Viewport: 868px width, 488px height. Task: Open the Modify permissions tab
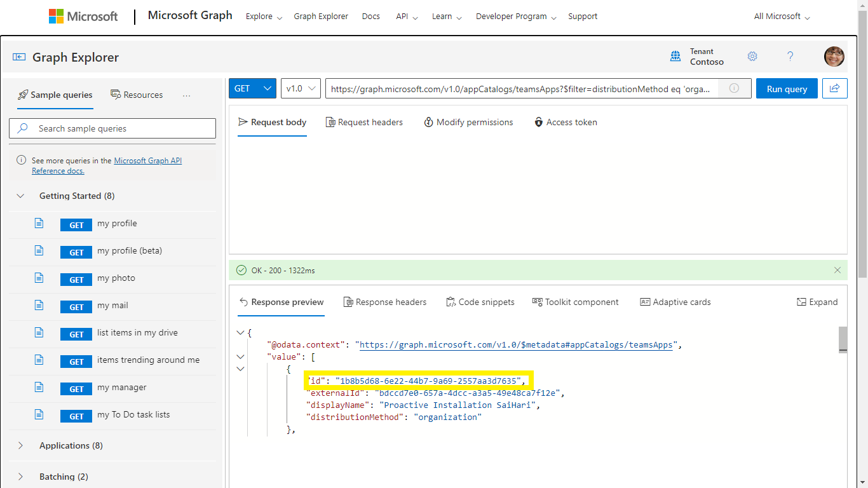pos(468,122)
